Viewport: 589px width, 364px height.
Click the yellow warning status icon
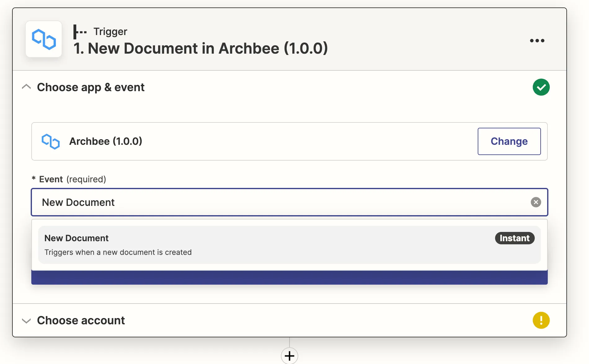tap(541, 320)
